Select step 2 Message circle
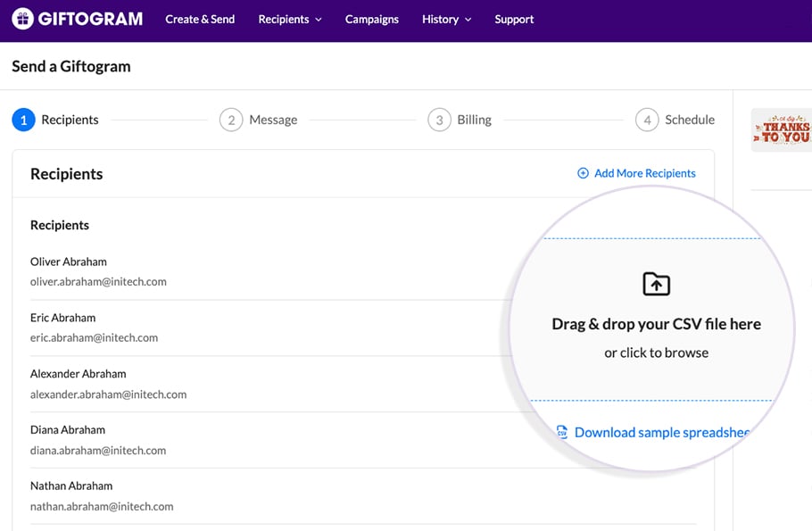The image size is (812, 531). point(231,120)
